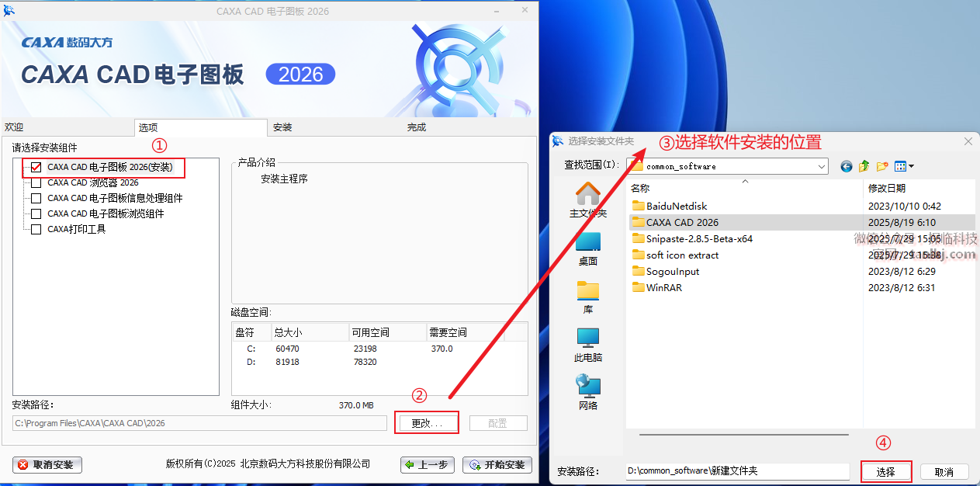Click the 配置 button
Image resolution: width=980 pixels, height=486 pixels.
pyautogui.click(x=498, y=423)
